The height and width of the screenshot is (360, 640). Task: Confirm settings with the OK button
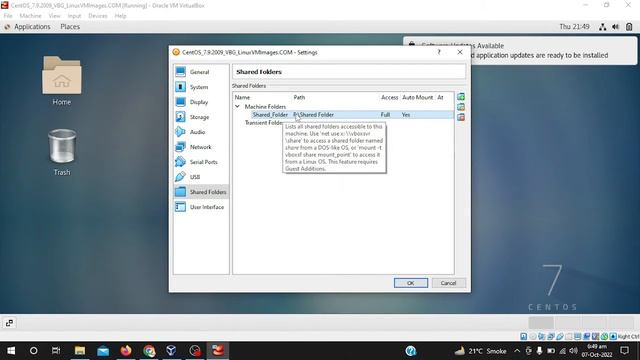pos(411,283)
